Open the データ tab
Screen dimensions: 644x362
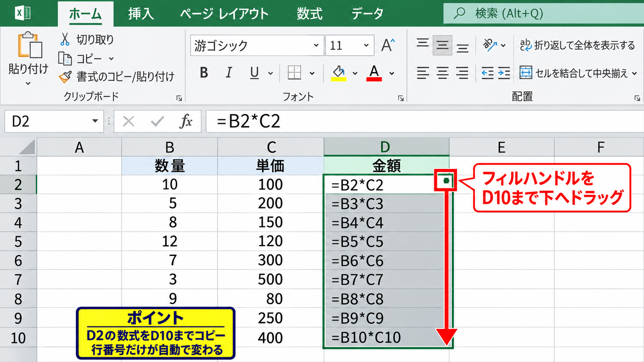click(367, 14)
